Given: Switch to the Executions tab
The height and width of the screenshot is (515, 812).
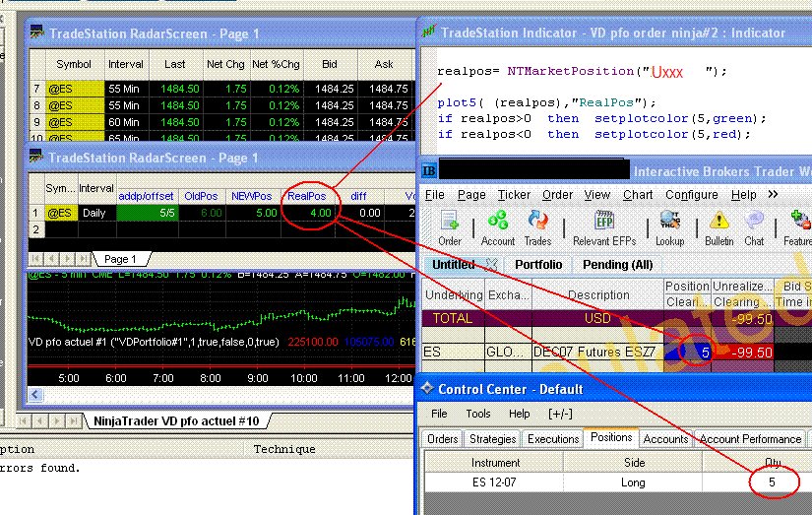Looking at the screenshot, I should click(552, 439).
